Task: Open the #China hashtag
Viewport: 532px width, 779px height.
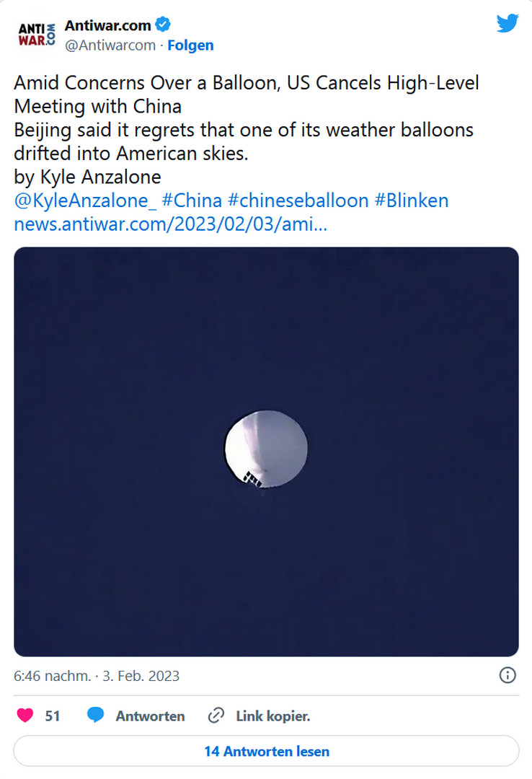Action: point(193,200)
